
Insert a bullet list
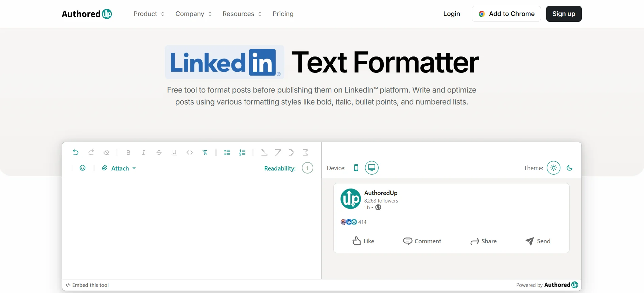pos(227,152)
